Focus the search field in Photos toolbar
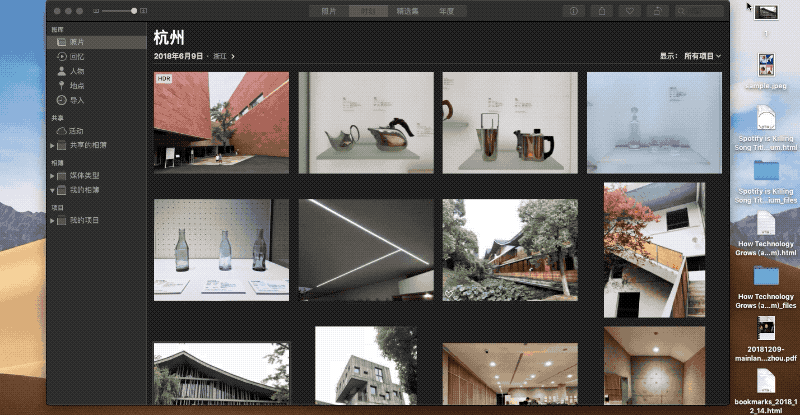This screenshot has height=415, width=800. (x=699, y=11)
